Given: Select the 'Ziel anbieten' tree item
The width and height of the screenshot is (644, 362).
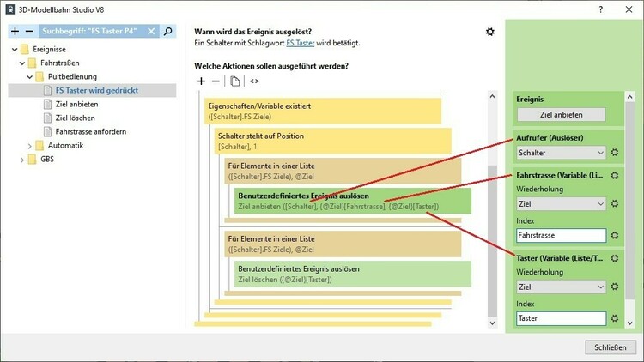Looking at the screenshot, I should 76,105.
